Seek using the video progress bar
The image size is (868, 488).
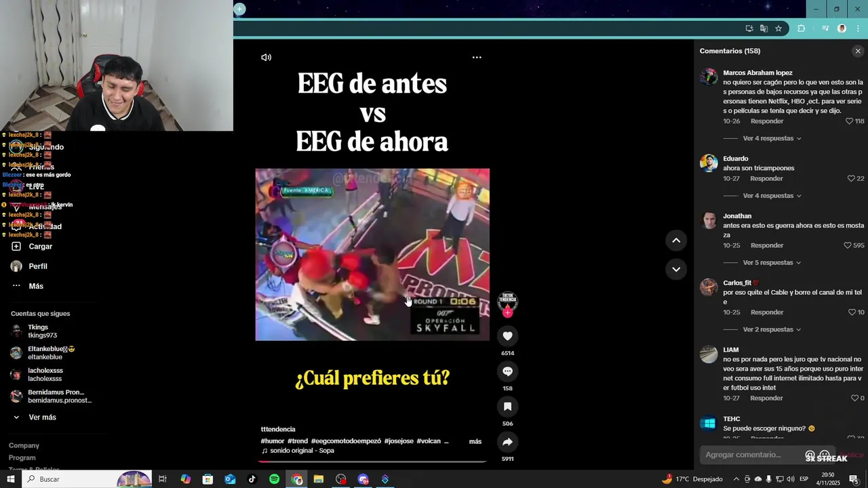tap(372, 462)
